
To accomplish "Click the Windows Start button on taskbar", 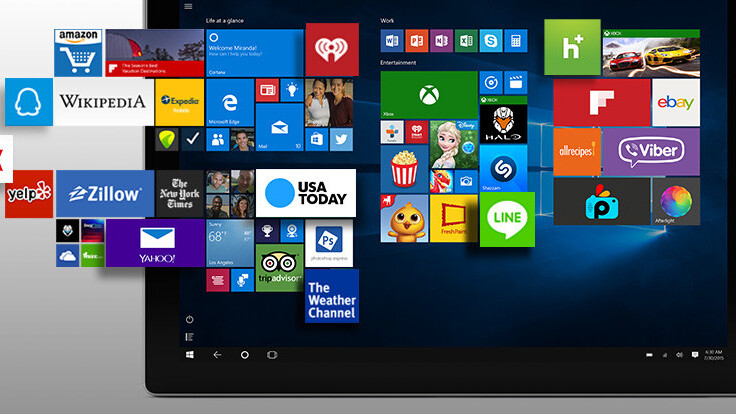I will coord(189,355).
